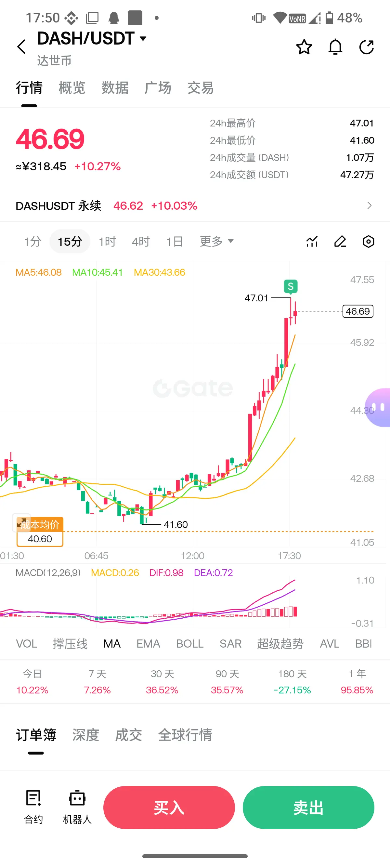Open the 合约 contracts icon
Screen dimensions: 390x868
[33, 807]
